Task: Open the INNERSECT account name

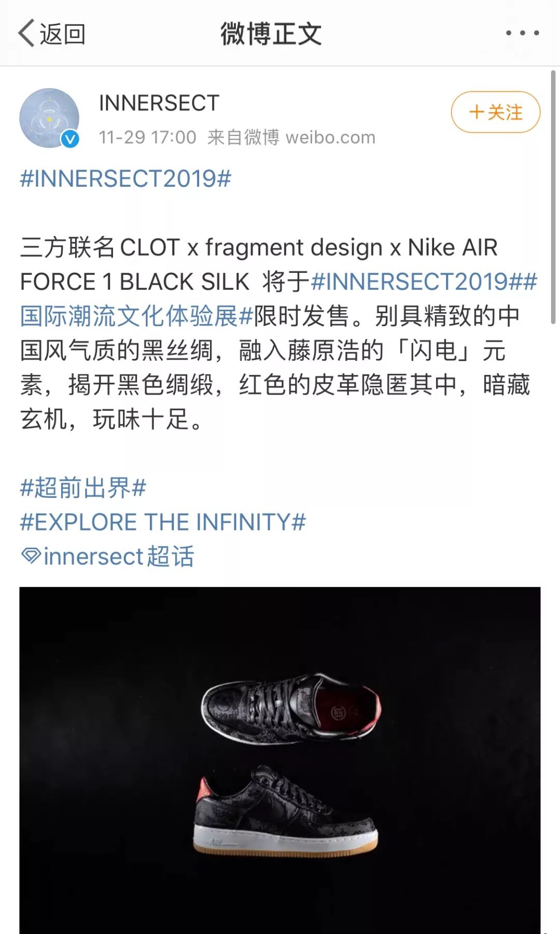Action: (x=159, y=103)
